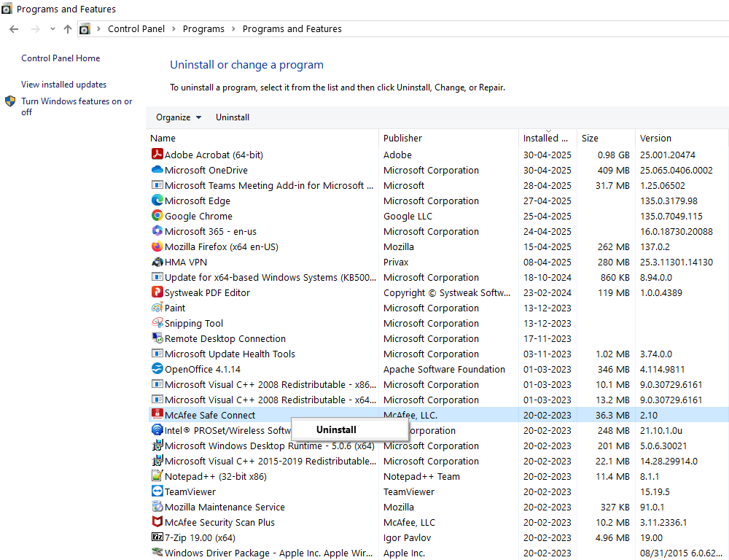Viewport: 729px width, 560px height.
Task: Click the Google LLC publisher cell
Action: 408,216
